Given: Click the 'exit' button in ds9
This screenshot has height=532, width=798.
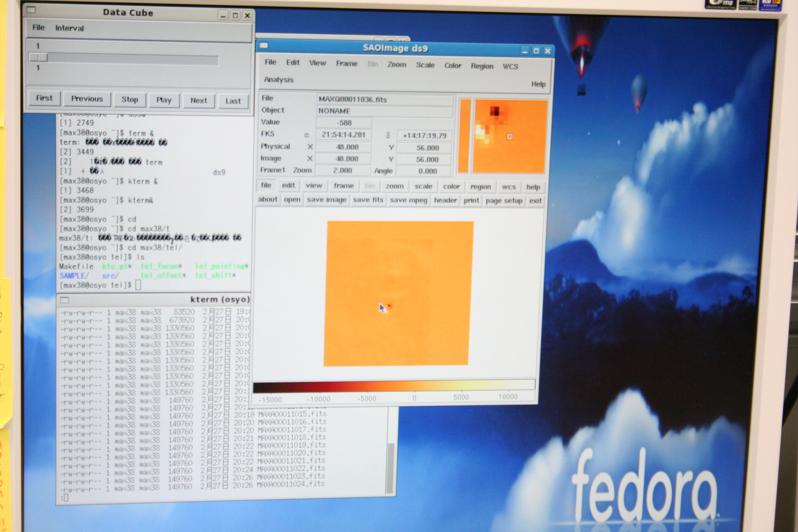Looking at the screenshot, I should tap(535, 201).
